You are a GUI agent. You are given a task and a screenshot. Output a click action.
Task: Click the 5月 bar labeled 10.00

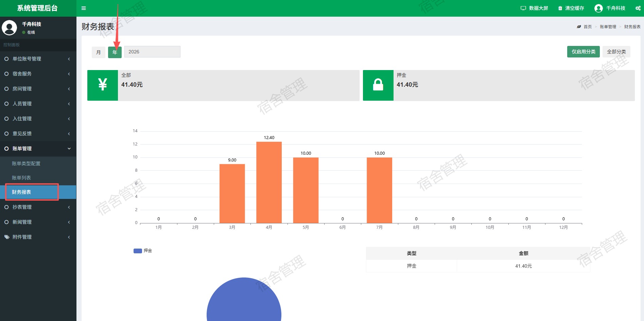306,190
